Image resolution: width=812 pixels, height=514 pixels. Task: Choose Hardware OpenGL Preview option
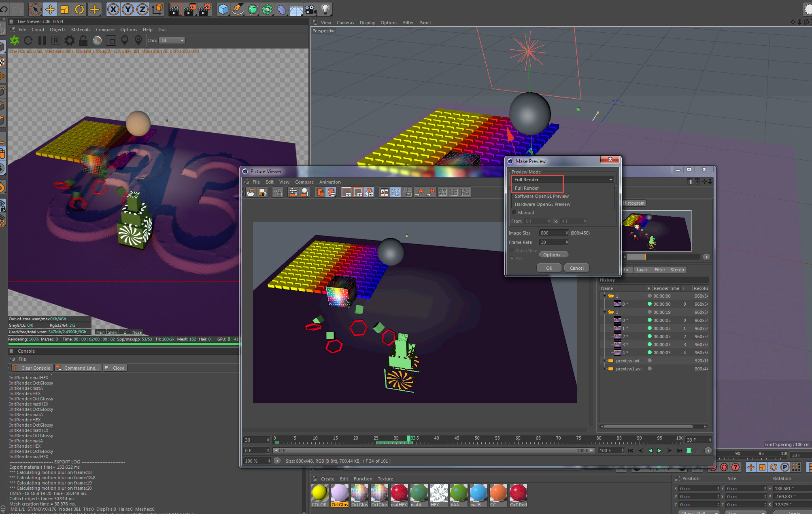point(542,204)
